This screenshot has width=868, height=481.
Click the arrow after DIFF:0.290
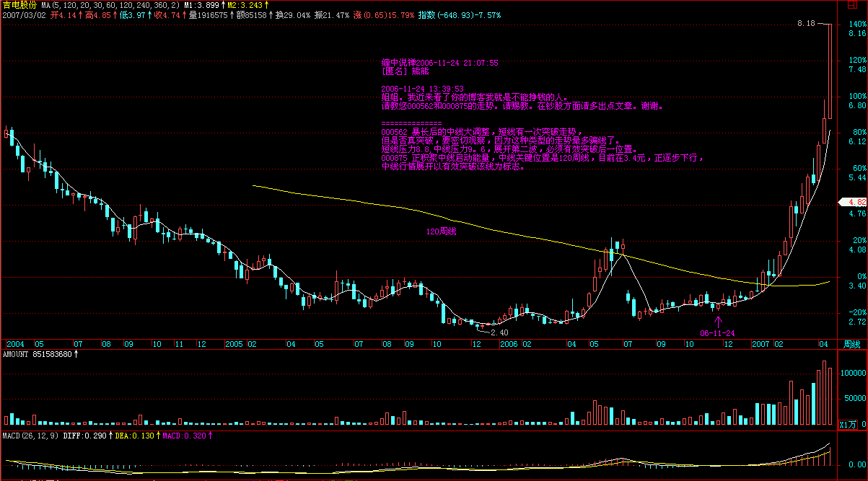tap(110, 436)
